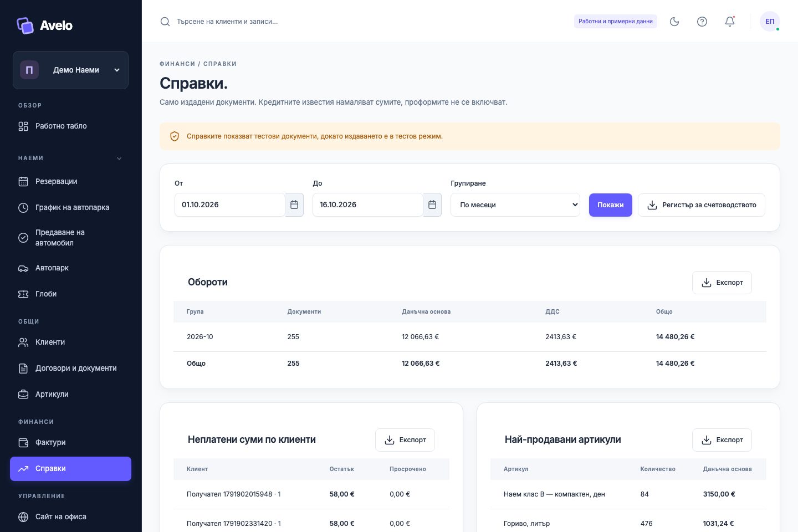
Task: Export Неплатени суми по клиенти
Action: 405,440
